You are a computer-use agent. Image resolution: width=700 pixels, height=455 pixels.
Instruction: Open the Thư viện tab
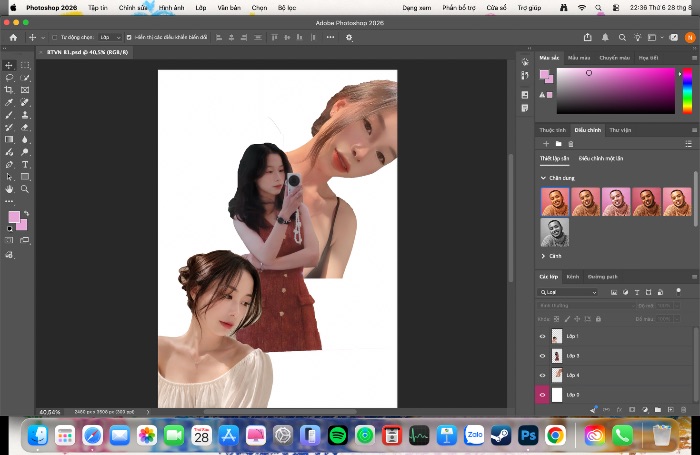coord(620,130)
